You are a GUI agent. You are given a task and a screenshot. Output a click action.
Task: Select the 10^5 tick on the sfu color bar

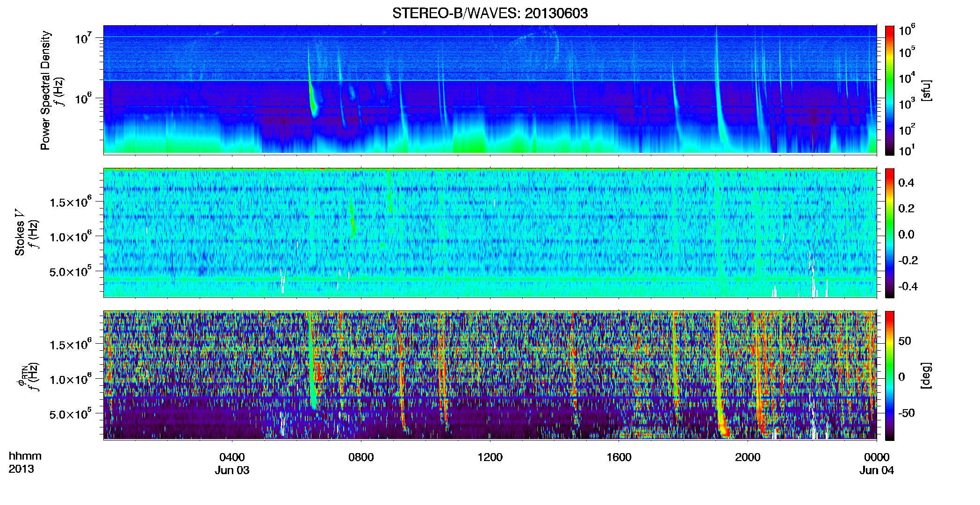pyautogui.click(x=907, y=51)
